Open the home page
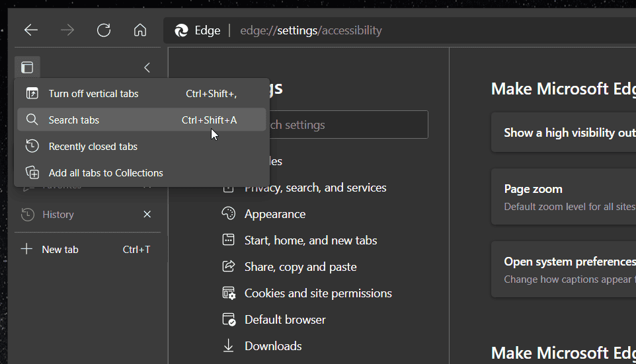Image resolution: width=636 pixels, height=364 pixels. [140, 30]
